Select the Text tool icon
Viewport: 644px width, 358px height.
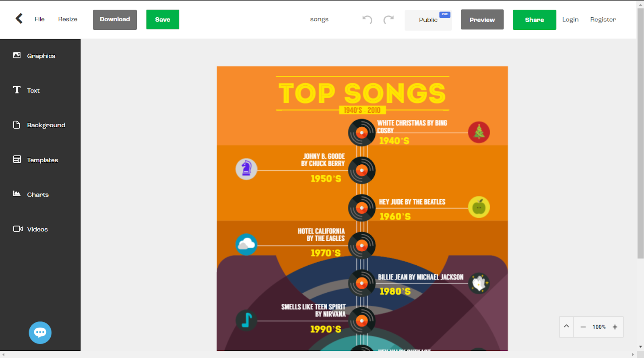tap(17, 90)
